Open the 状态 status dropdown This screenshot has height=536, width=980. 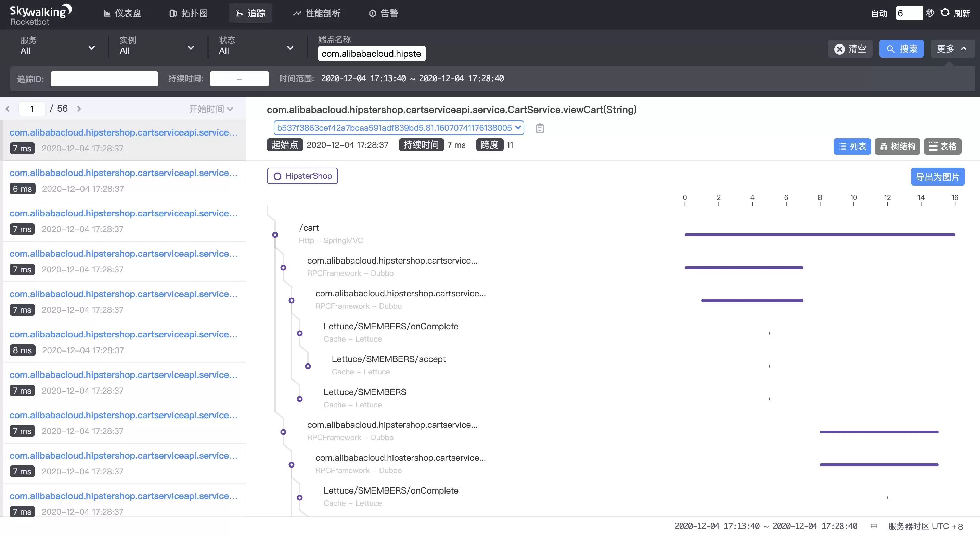pos(256,46)
